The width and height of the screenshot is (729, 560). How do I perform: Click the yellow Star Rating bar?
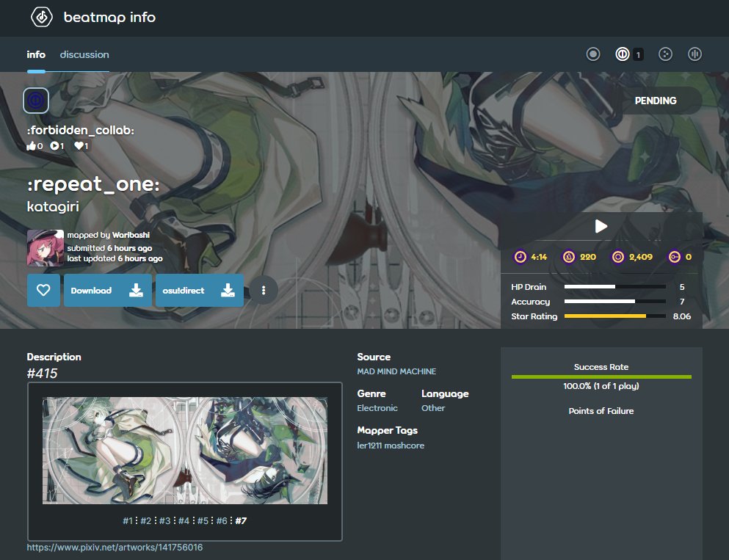615,316
